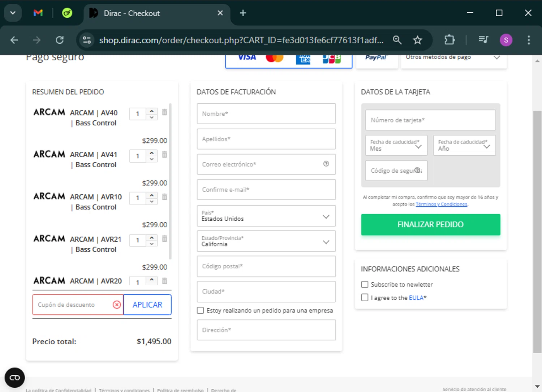Screen dimensions: 542x392
Task: Click the Ciudad input field
Action: (x=266, y=292)
